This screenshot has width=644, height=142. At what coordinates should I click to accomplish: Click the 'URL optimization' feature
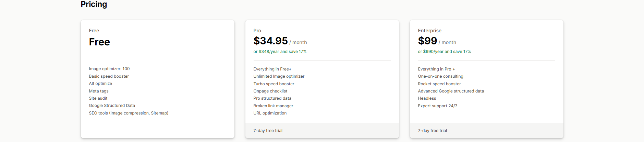(270, 113)
